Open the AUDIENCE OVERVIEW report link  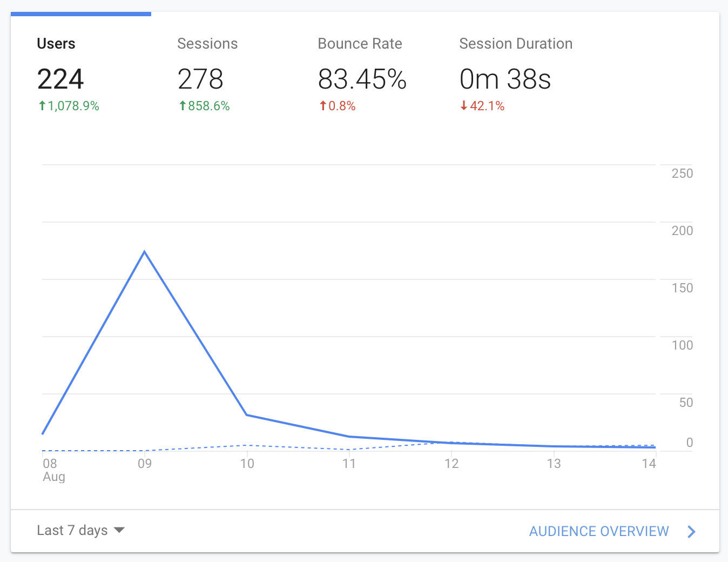tap(599, 531)
